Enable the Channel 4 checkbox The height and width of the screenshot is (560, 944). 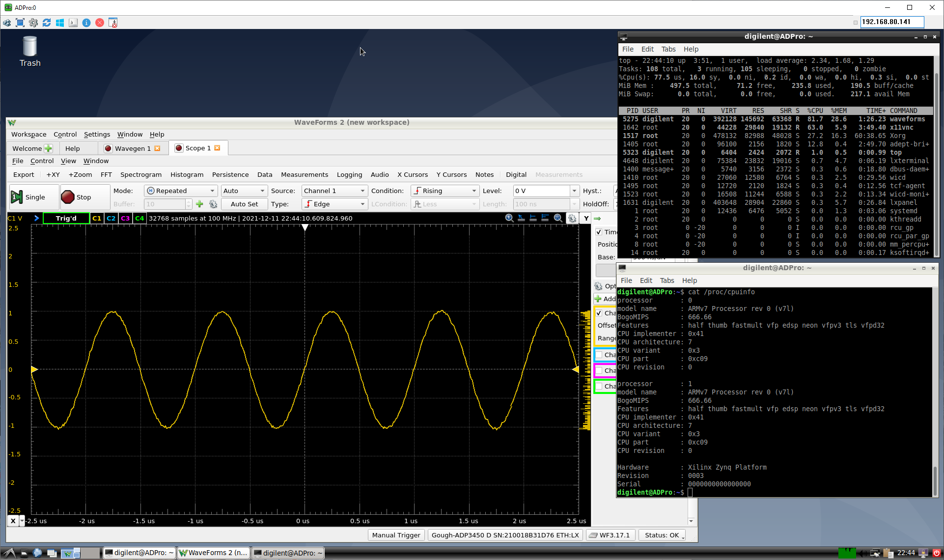(600, 386)
